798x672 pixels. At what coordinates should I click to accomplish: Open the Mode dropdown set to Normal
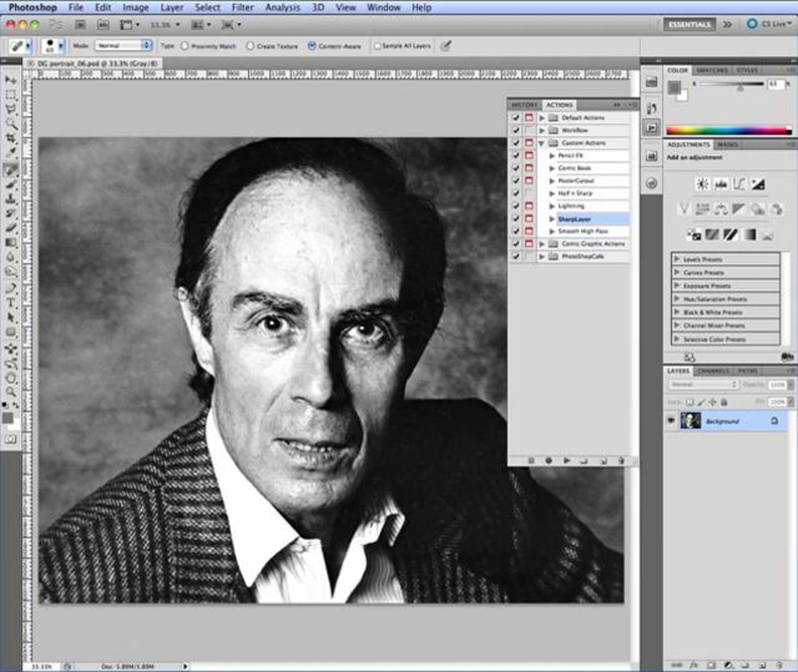[123, 46]
